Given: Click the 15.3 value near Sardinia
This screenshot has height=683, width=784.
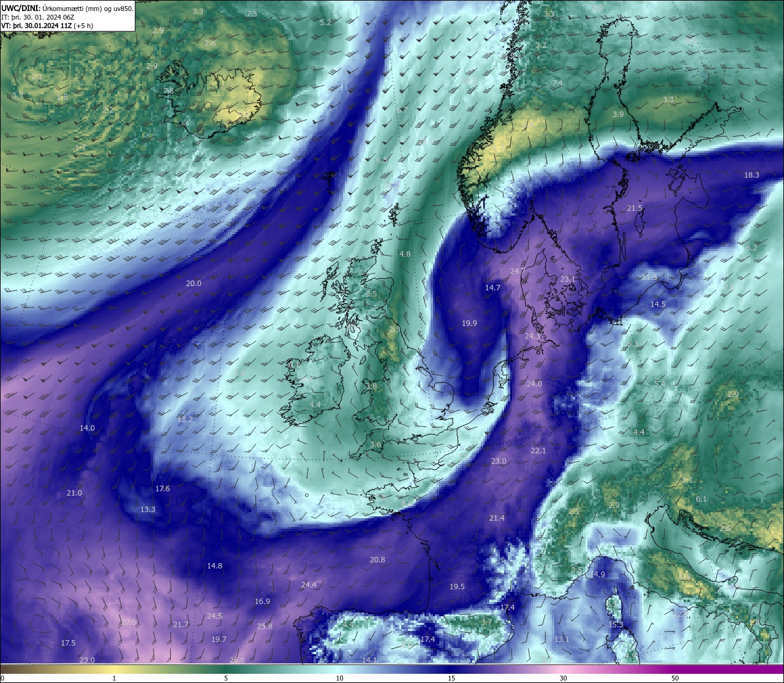Looking at the screenshot, I should pyautogui.click(x=616, y=625).
